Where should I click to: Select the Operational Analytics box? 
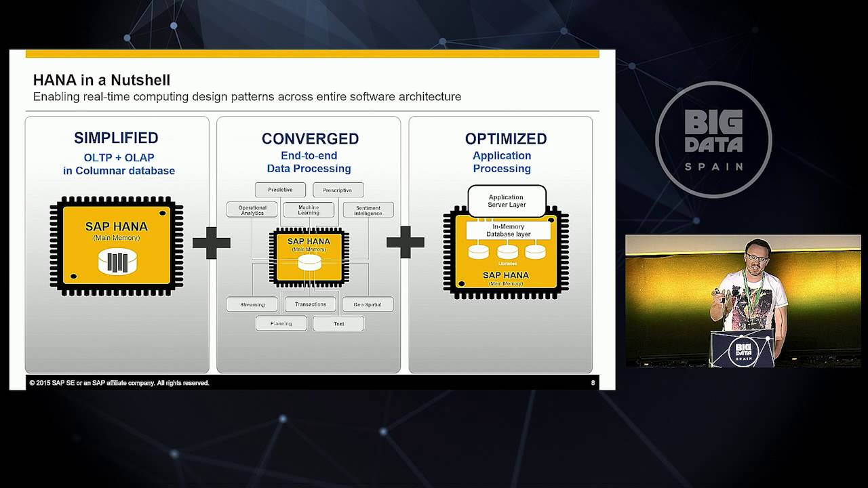[252, 210]
